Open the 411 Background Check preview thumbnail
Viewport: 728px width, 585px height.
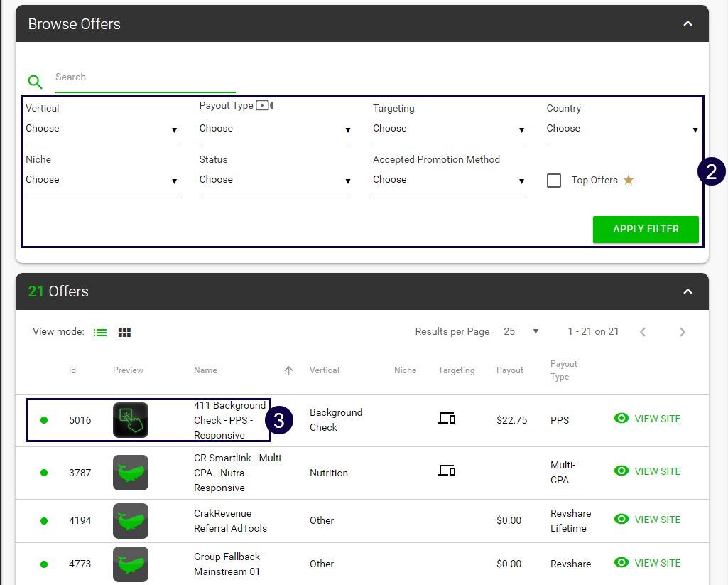131,420
